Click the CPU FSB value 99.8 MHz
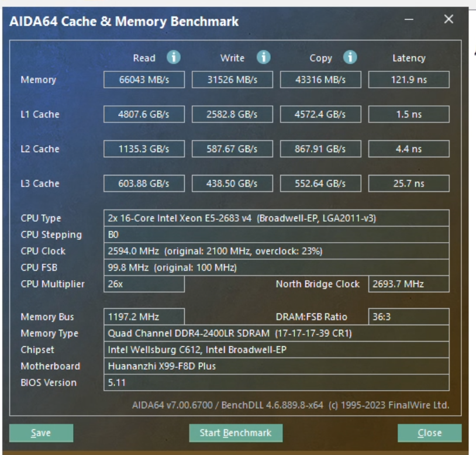 [276, 267]
